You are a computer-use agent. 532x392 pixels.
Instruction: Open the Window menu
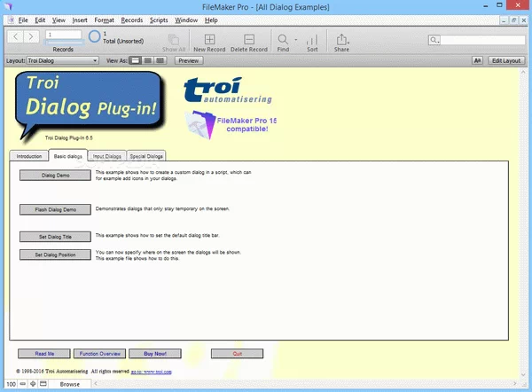click(x=186, y=20)
